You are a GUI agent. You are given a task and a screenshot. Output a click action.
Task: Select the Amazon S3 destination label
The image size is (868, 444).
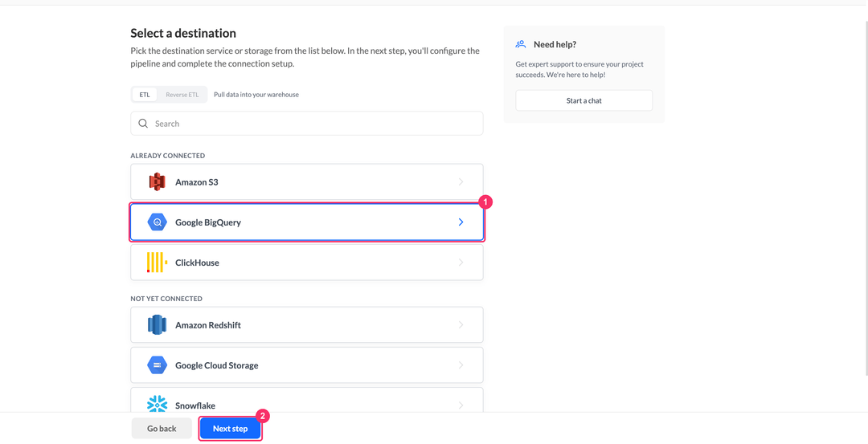click(x=197, y=182)
